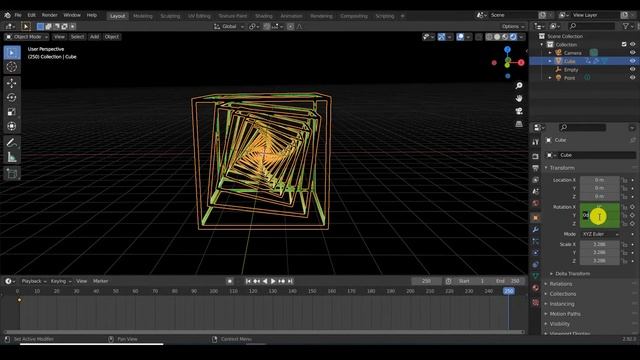Screen dimensions: 640x360
Task: Open the Render menu
Action: [49, 15]
